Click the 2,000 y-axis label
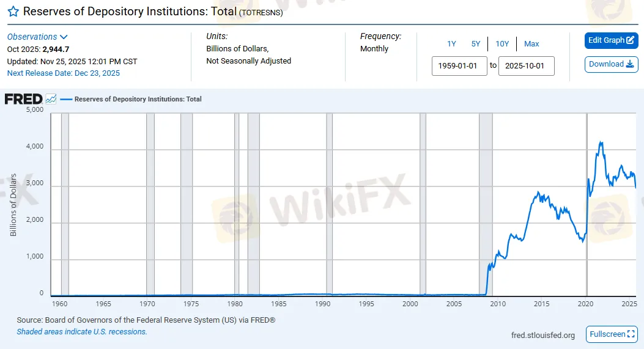The height and width of the screenshot is (349, 644). coord(34,219)
